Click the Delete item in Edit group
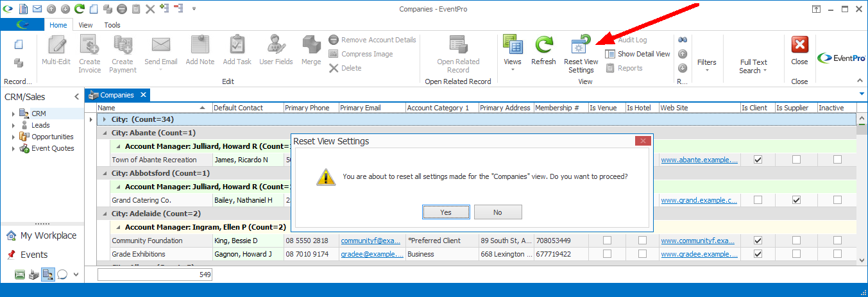 pyautogui.click(x=345, y=68)
